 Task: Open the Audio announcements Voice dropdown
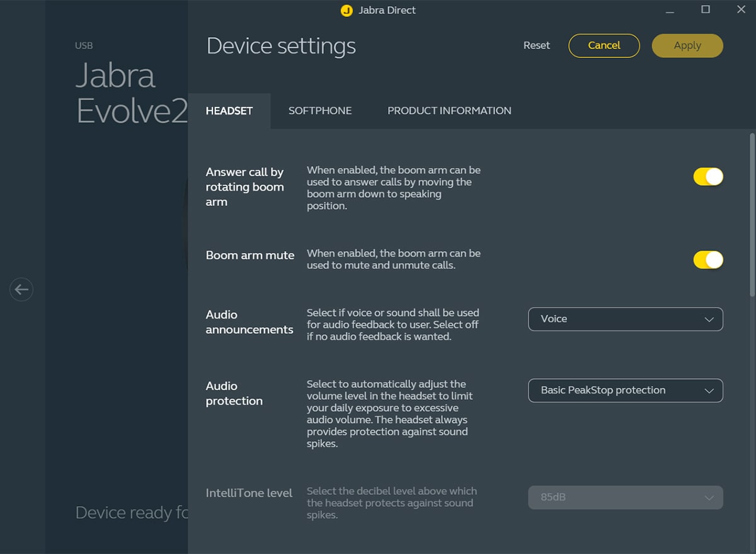pyautogui.click(x=625, y=319)
